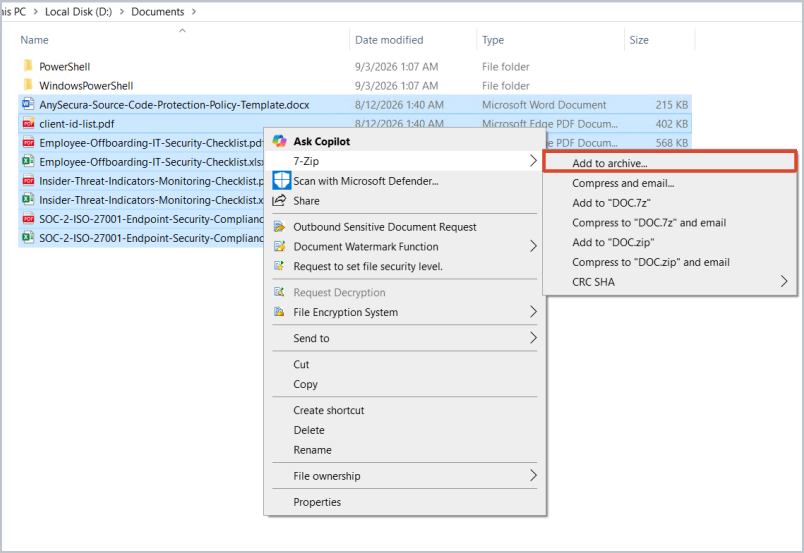Screen dimensions: 804x553
Task: Click the File Encryption System icon
Action: [x=279, y=312]
